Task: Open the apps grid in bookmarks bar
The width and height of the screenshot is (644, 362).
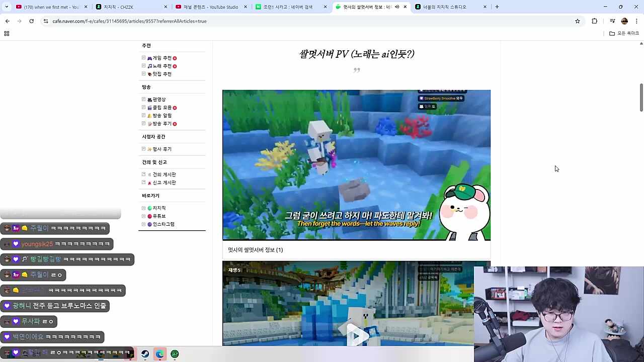Action: coord(7,33)
